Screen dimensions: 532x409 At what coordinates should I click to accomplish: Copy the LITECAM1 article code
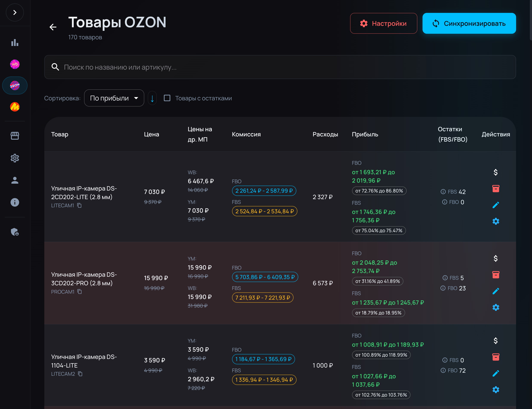pyautogui.click(x=79, y=206)
